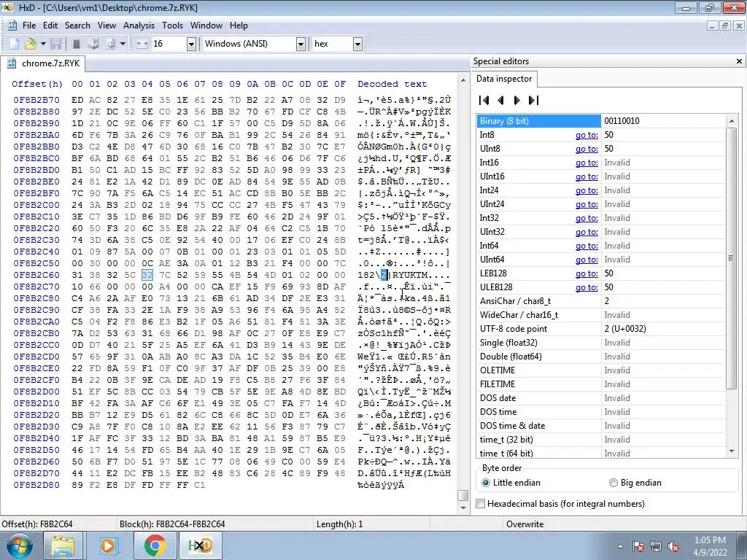Open the Window menu
Image resolution: width=747 pixels, height=560 pixels.
click(x=206, y=26)
